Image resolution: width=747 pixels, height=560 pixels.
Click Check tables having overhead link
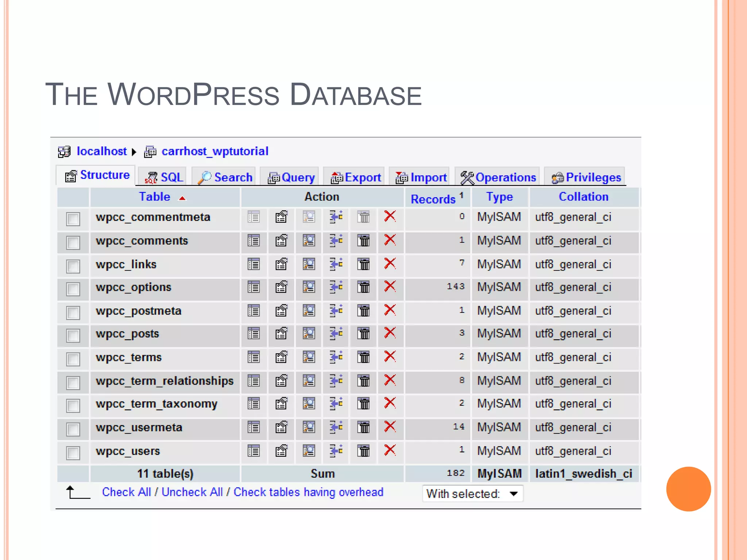coord(308,492)
